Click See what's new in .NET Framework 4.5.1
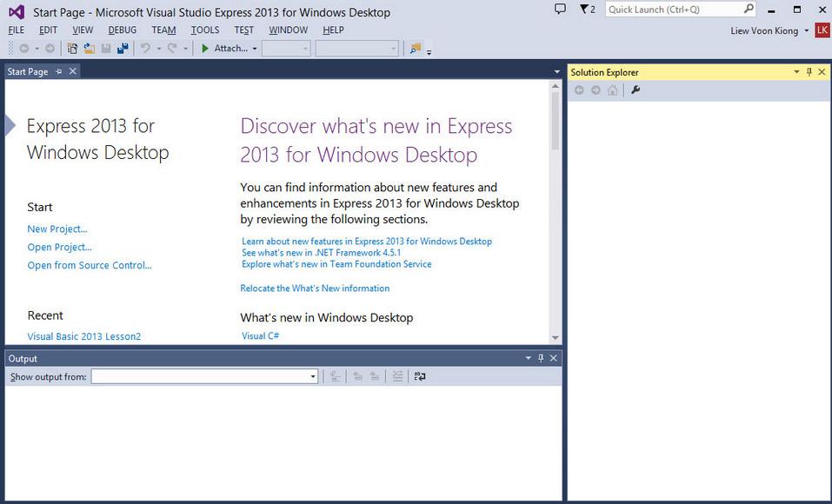 (x=322, y=253)
